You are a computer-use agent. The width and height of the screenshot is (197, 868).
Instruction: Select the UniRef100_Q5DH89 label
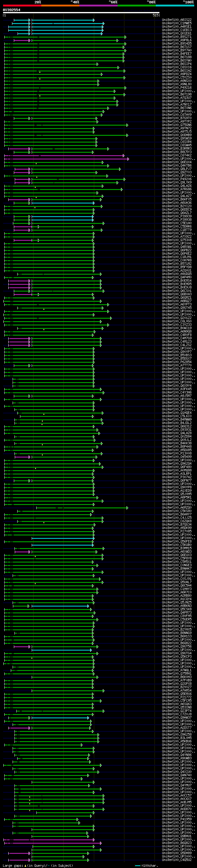177,853
